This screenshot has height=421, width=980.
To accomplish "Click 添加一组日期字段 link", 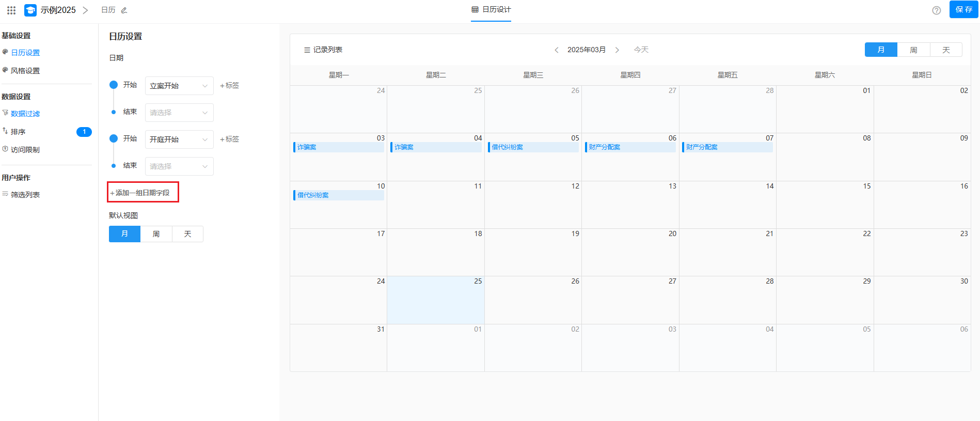I will 143,193.
